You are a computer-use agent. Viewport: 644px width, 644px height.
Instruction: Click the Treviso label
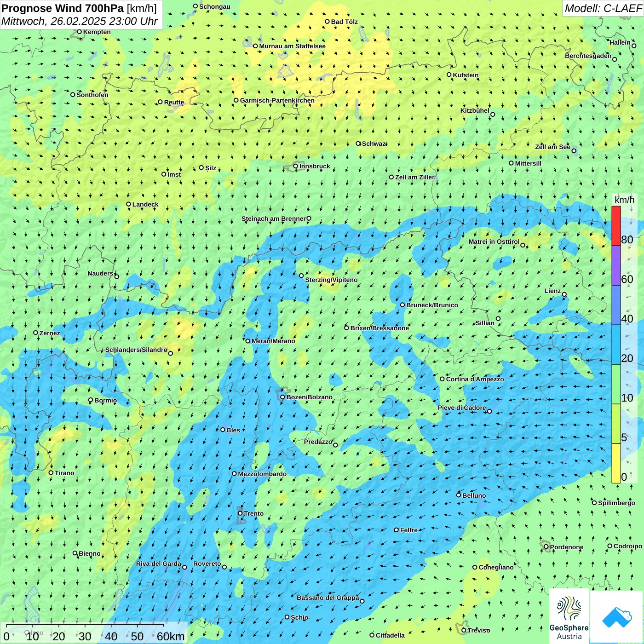click(478, 630)
